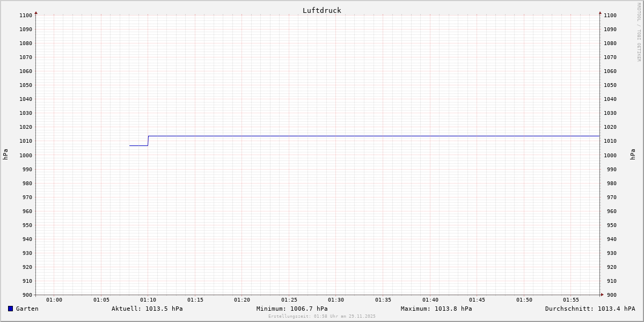Click the Luftdruck chart title
The width and height of the screenshot is (644, 322).
tap(321, 10)
